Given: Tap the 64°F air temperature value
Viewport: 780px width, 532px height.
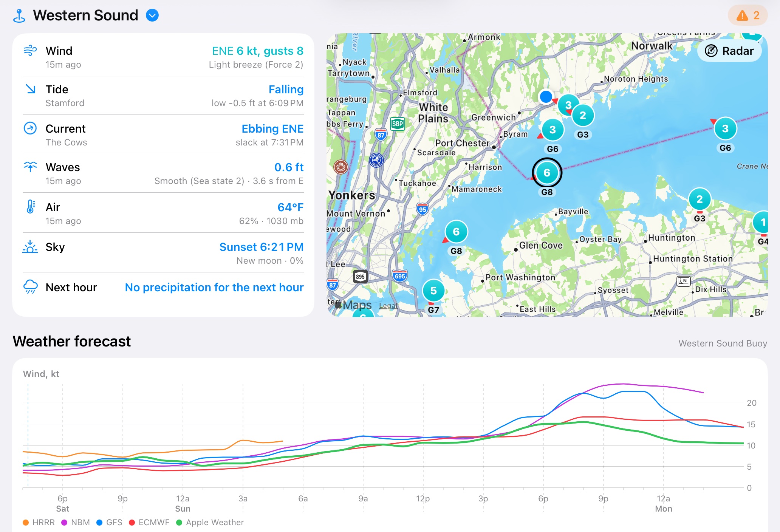Looking at the screenshot, I should pos(290,207).
